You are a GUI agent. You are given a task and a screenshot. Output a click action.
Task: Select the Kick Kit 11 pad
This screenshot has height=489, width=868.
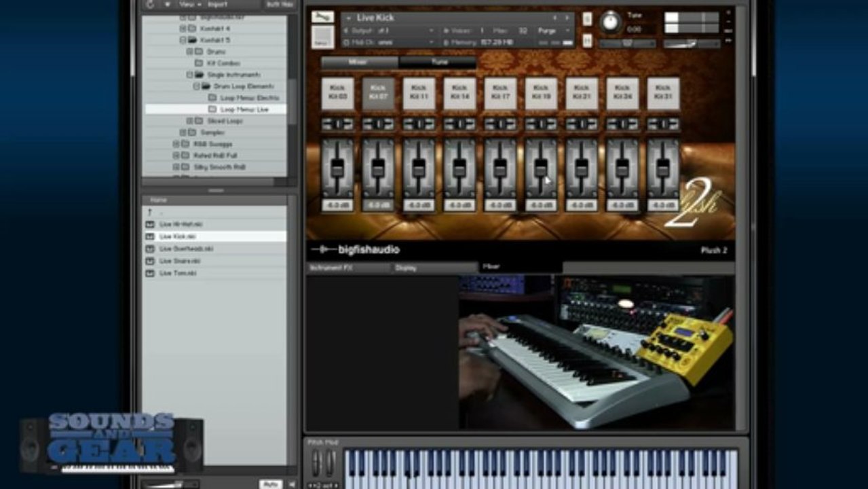[419, 93]
